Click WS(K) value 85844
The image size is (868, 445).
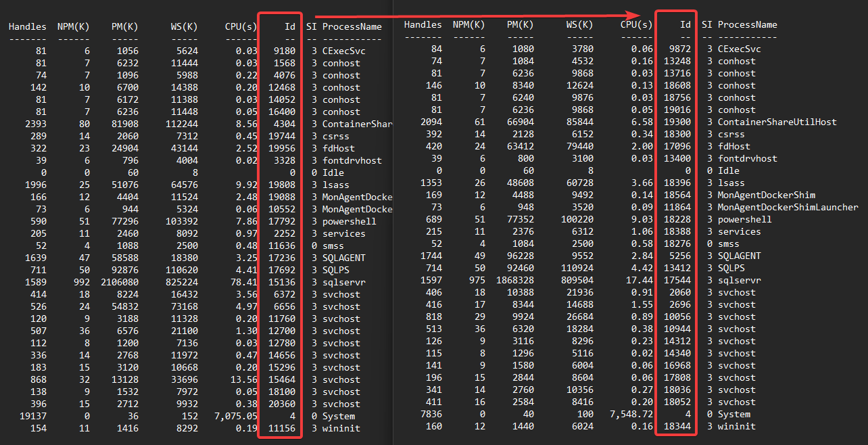(x=579, y=122)
